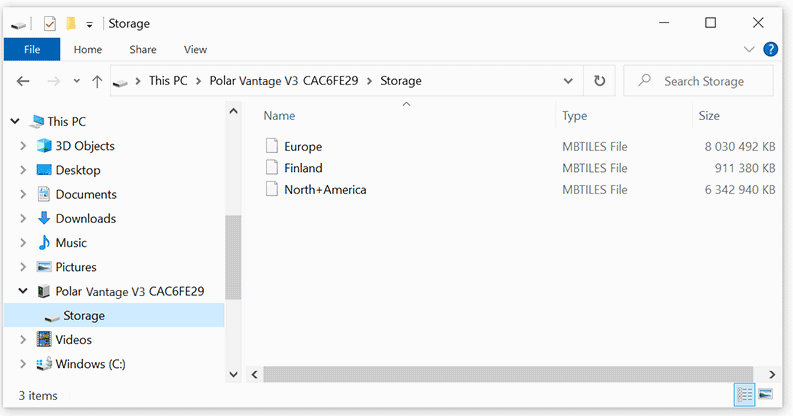
Task: Open the File menu
Action: (x=32, y=49)
